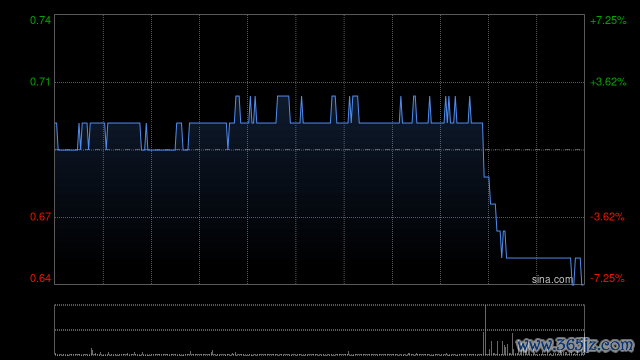Click the shaded area under price line

269,204
